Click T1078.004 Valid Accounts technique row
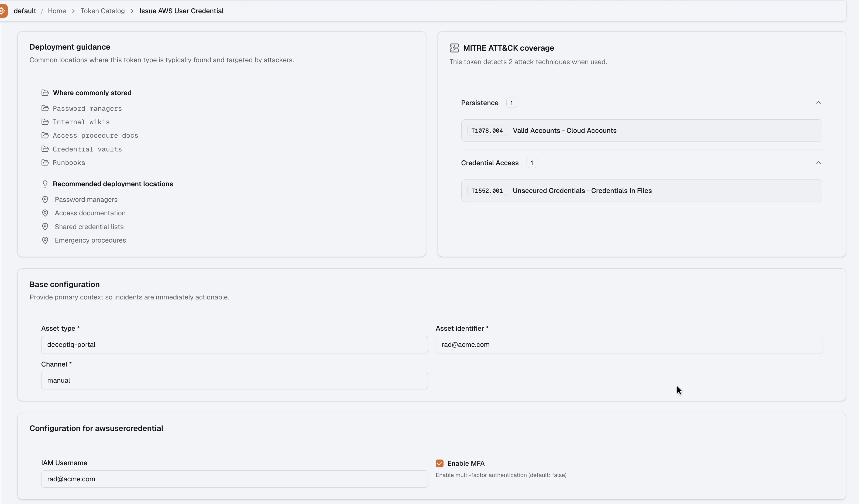The height and width of the screenshot is (504, 859). [641, 130]
